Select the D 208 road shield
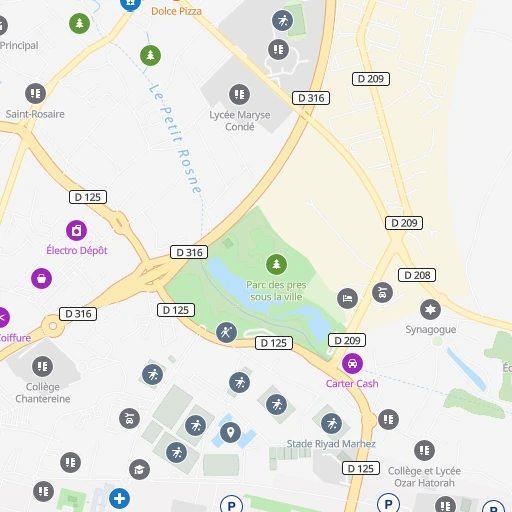 pyautogui.click(x=417, y=275)
